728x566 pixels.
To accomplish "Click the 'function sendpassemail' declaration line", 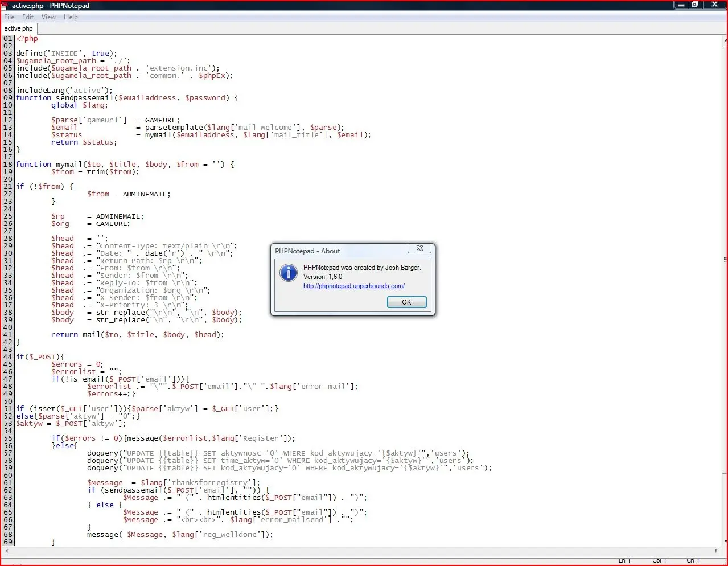I will pos(127,98).
